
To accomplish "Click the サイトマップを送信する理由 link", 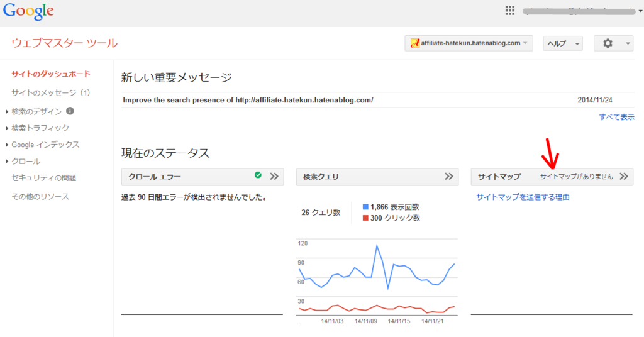I will pyautogui.click(x=523, y=197).
